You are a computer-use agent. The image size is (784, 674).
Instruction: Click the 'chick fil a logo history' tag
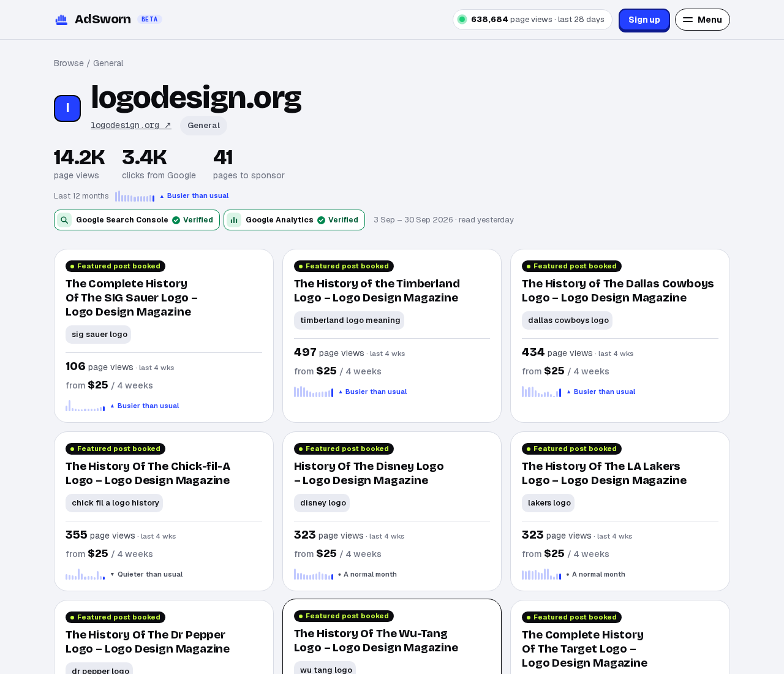(114, 503)
